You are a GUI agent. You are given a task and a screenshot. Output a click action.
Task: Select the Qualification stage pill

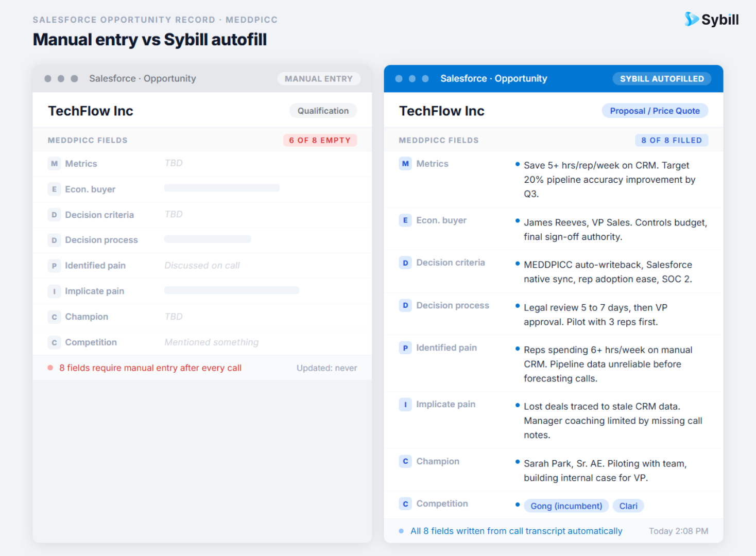click(323, 111)
